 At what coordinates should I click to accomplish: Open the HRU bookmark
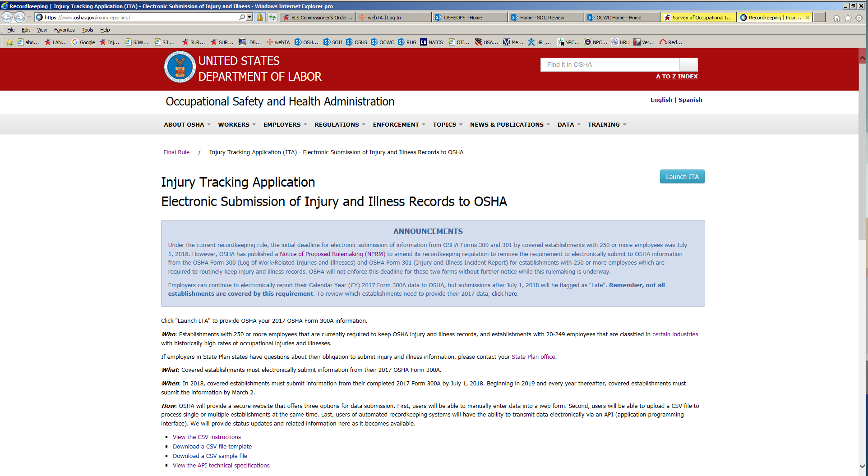click(x=620, y=42)
